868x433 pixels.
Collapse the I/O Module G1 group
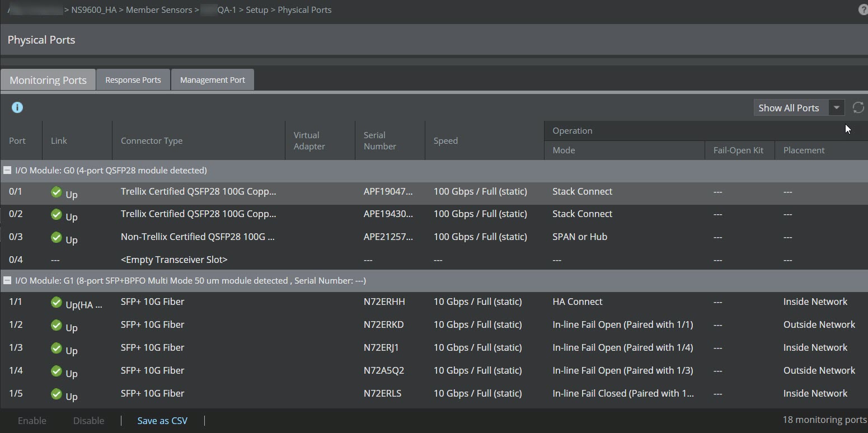tap(7, 281)
